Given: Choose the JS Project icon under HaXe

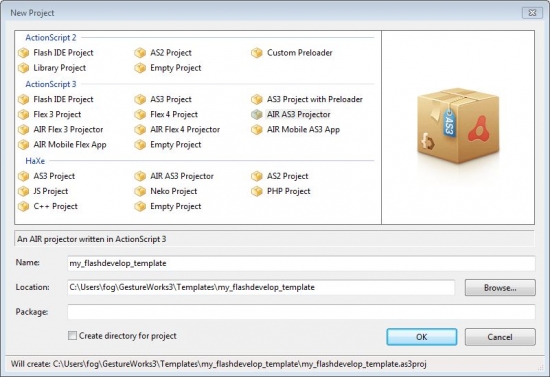Looking at the screenshot, I should tap(24, 191).
